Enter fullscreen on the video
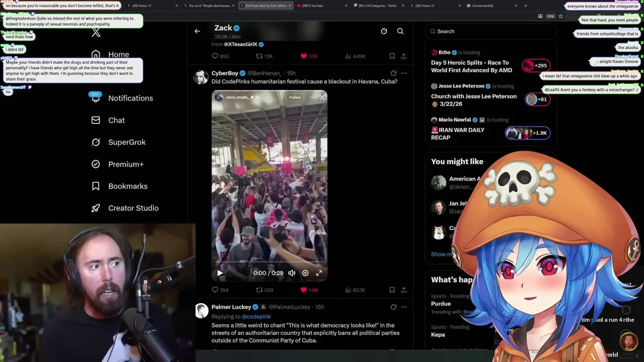Image resolution: width=644 pixels, height=362 pixels. point(319,273)
